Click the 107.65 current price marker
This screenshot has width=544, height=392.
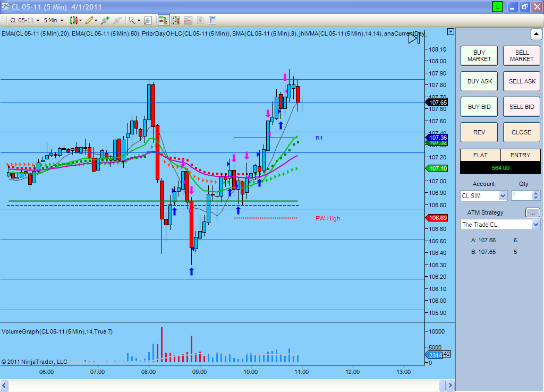[437, 103]
